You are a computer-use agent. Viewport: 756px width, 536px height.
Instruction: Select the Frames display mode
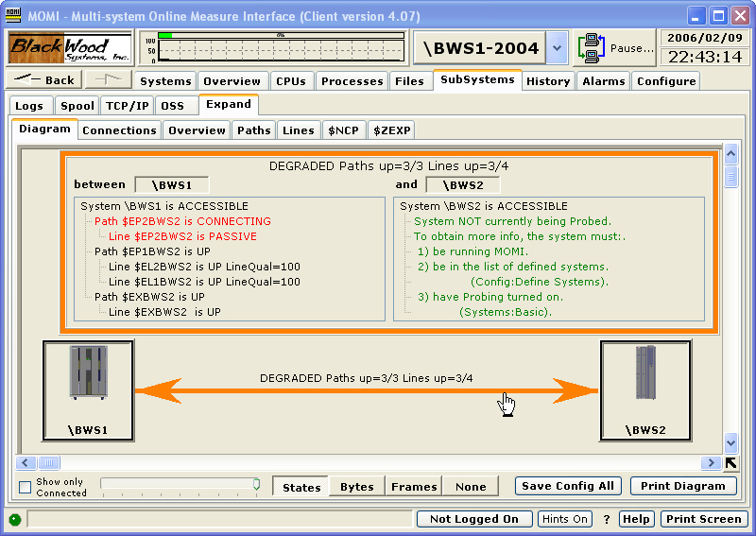(414, 487)
